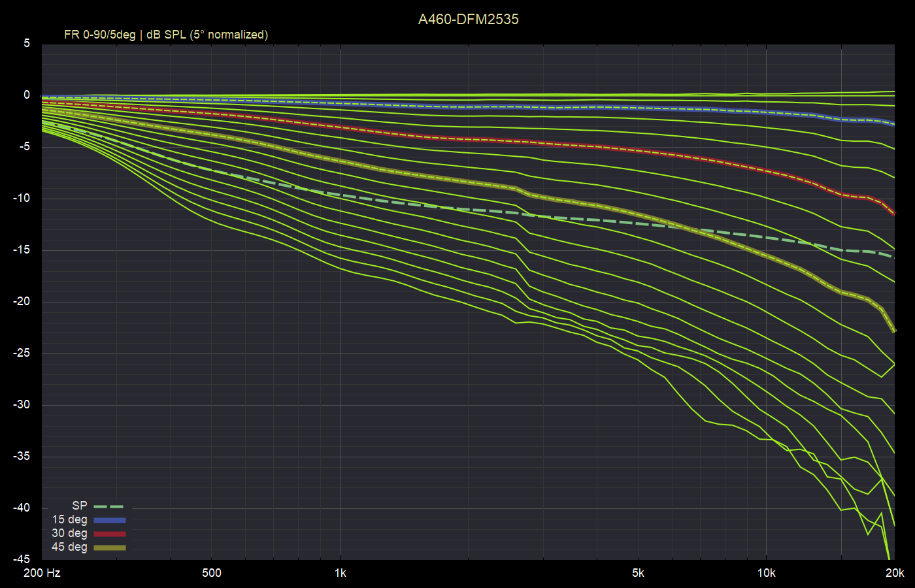This screenshot has width=915, height=588.
Task: Click the 200 Hz x-axis label
Action: point(42,573)
